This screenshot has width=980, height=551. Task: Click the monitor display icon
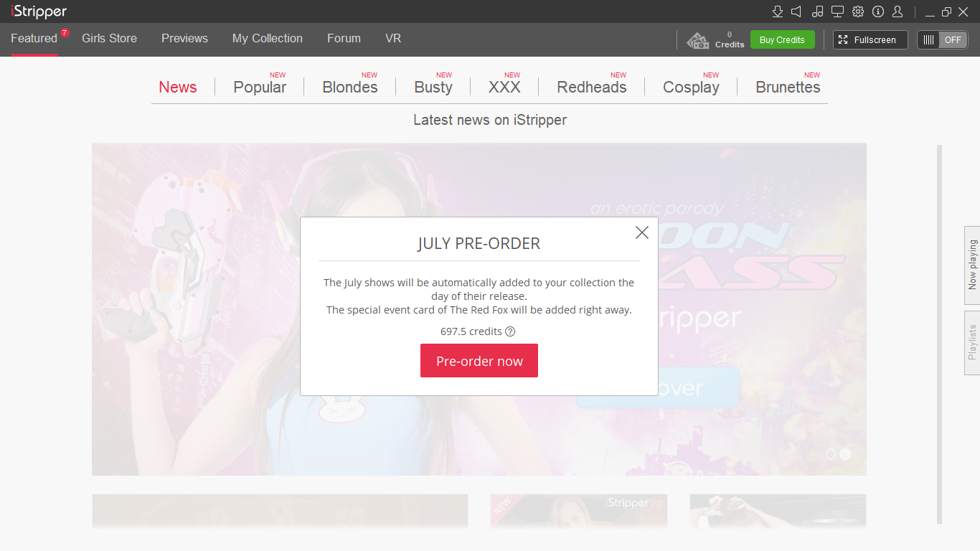pos(837,11)
